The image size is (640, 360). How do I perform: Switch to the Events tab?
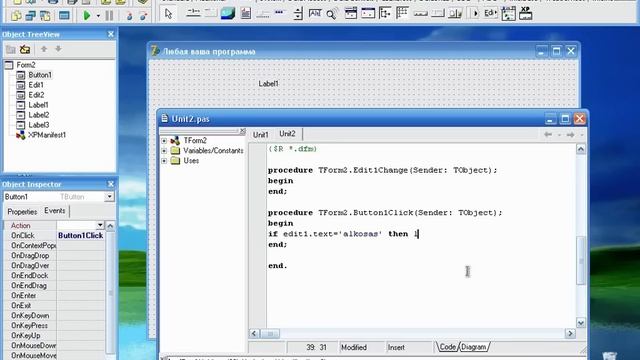pyautogui.click(x=55, y=211)
